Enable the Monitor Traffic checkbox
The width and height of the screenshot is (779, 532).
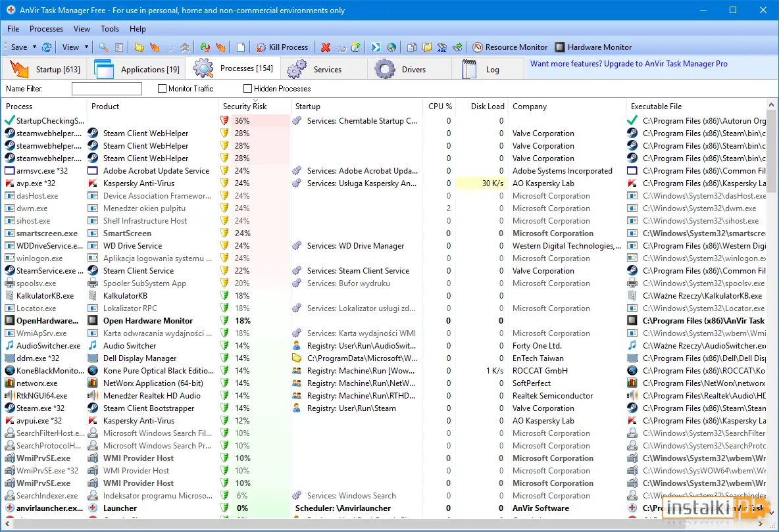(x=162, y=88)
